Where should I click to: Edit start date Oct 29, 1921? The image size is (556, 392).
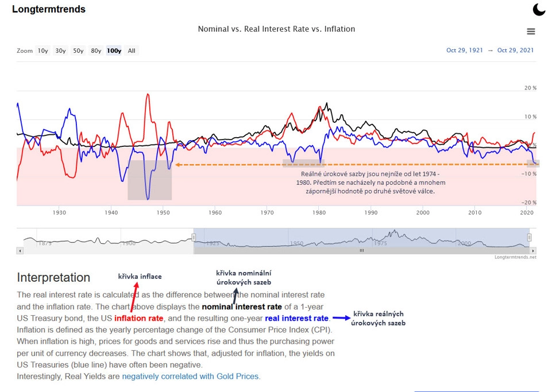465,51
